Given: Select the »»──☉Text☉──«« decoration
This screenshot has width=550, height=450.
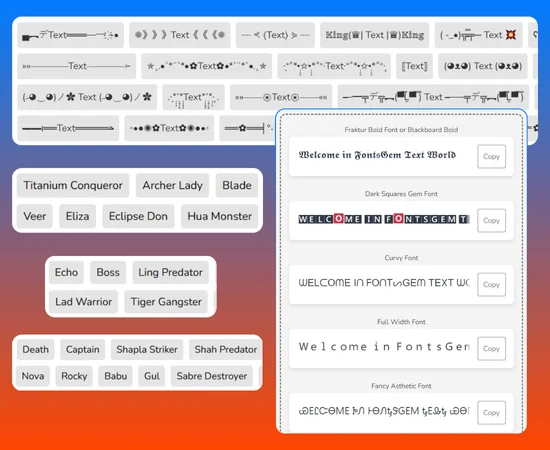Looking at the screenshot, I should point(281,97).
